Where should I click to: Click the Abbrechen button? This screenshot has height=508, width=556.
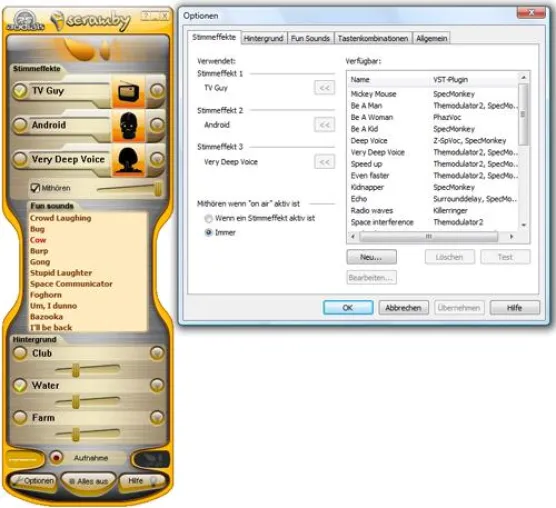[x=403, y=308]
